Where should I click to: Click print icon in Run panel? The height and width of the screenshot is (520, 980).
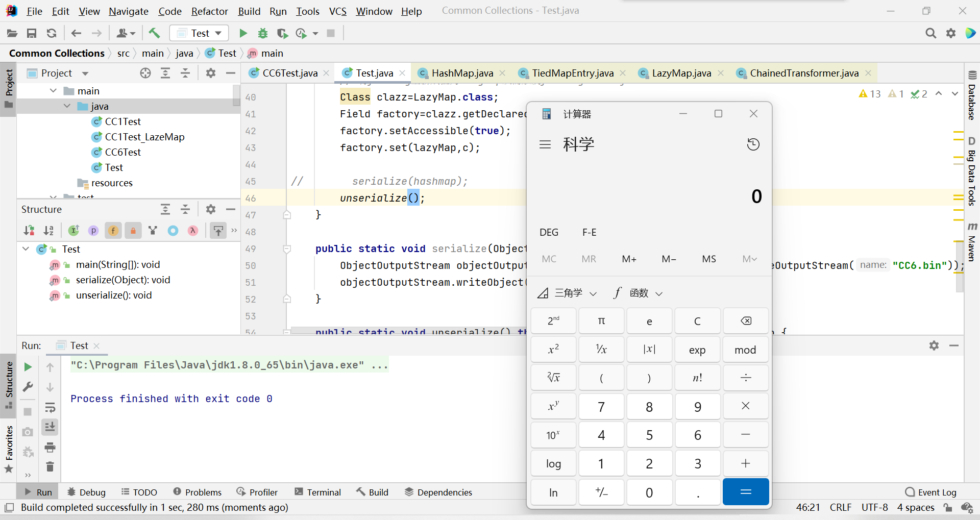point(50,448)
